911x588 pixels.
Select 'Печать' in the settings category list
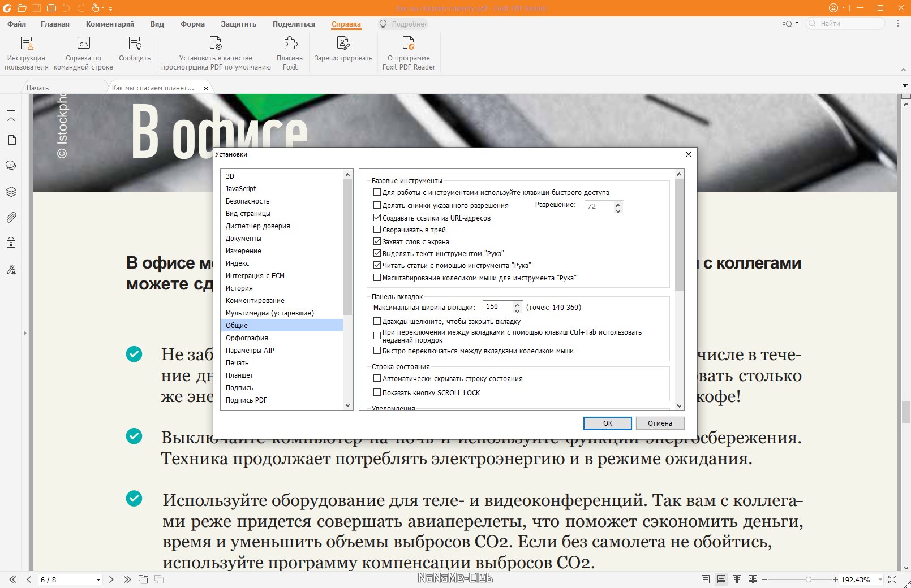coord(237,363)
